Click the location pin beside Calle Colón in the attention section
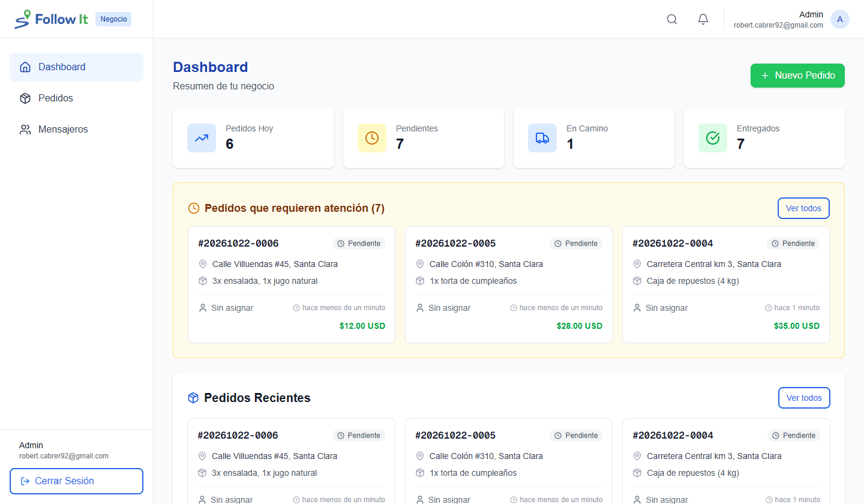Viewport: 864px width, 504px height. point(420,264)
